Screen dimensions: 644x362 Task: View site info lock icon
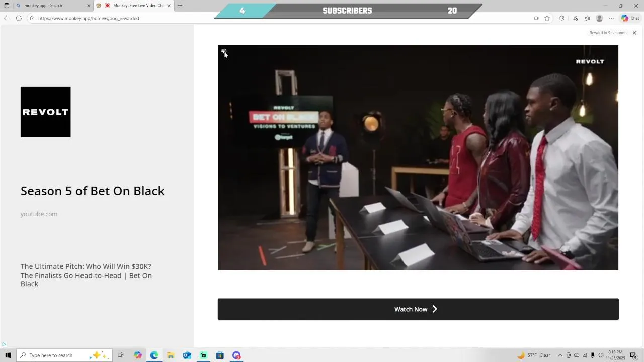[x=32, y=18]
